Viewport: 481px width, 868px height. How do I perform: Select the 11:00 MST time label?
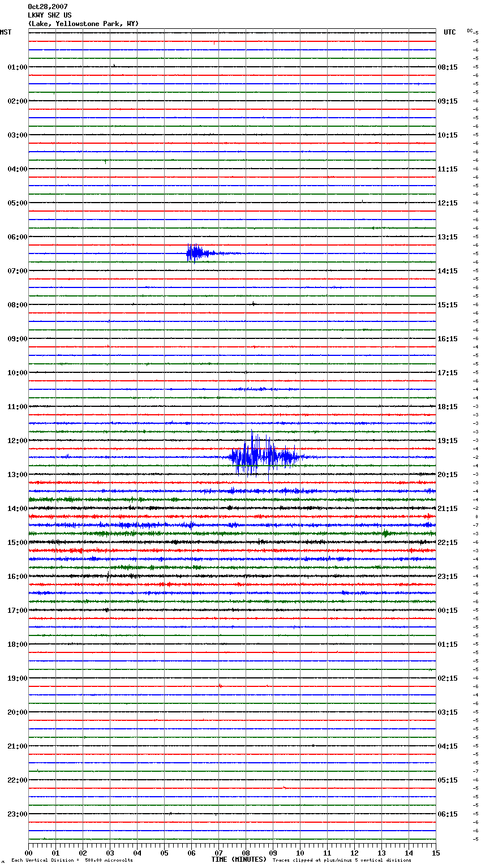point(18,407)
